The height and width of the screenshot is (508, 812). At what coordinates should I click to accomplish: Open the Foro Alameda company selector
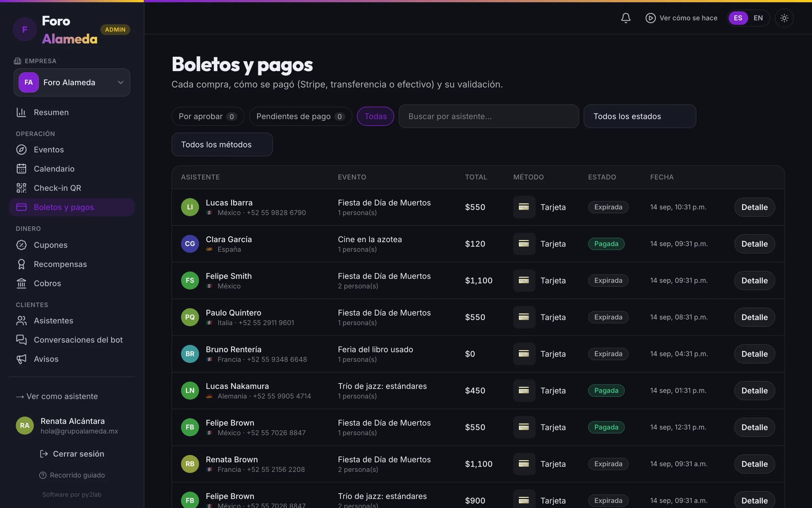tap(72, 82)
